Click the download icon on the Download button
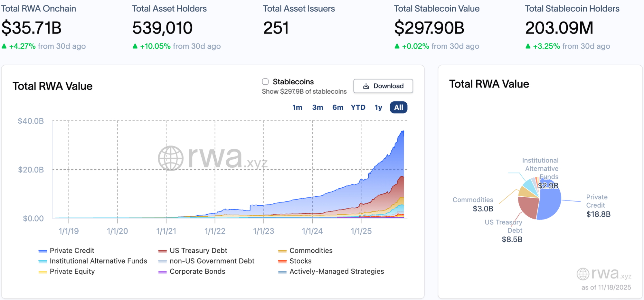Viewport: 644px width, 300px height. tap(366, 86)
